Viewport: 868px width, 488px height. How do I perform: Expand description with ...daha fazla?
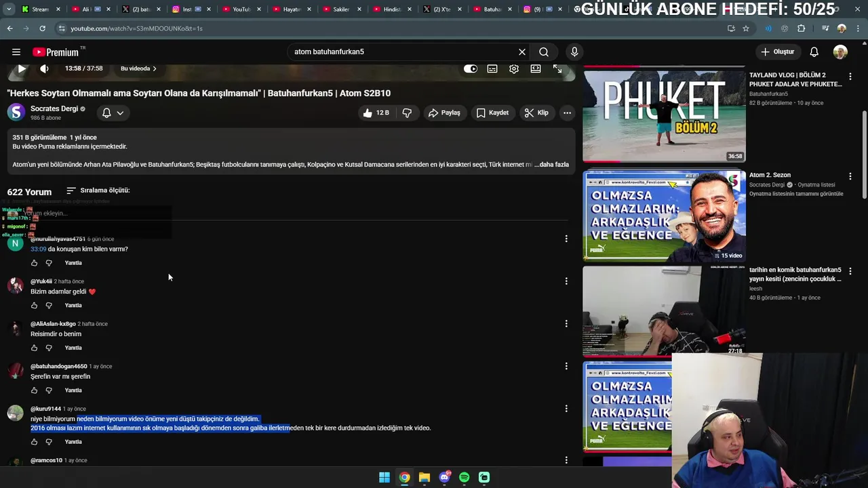click(x=552, y=165)
